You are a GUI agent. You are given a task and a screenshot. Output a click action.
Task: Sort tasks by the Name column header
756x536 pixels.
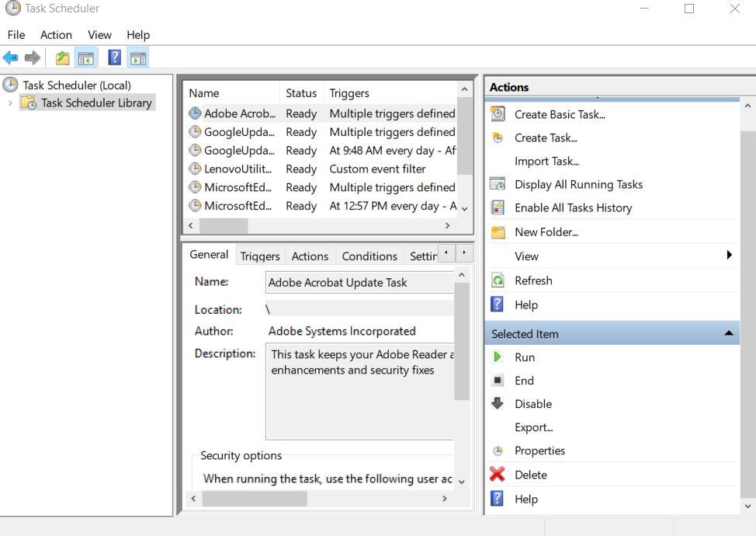[x=232, y=93]
